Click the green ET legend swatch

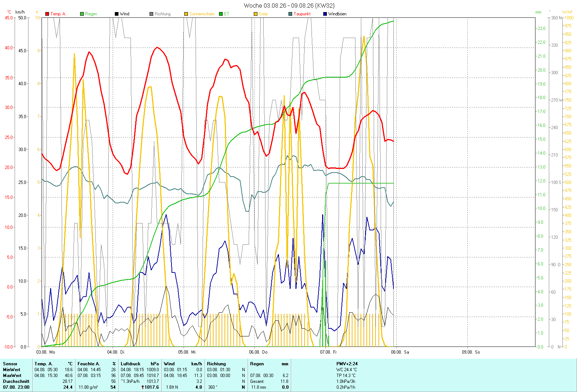coord(221,14)
